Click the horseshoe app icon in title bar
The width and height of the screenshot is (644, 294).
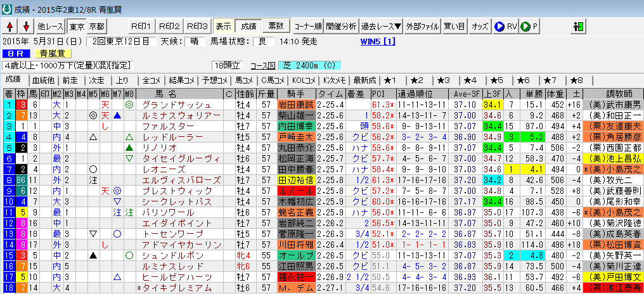click(x=6, y=9)
